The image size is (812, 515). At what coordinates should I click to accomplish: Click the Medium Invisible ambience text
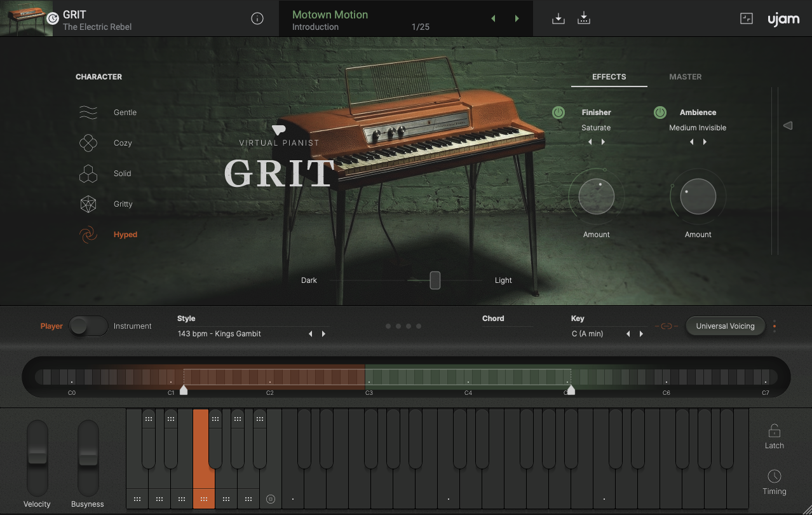(698, 128)
